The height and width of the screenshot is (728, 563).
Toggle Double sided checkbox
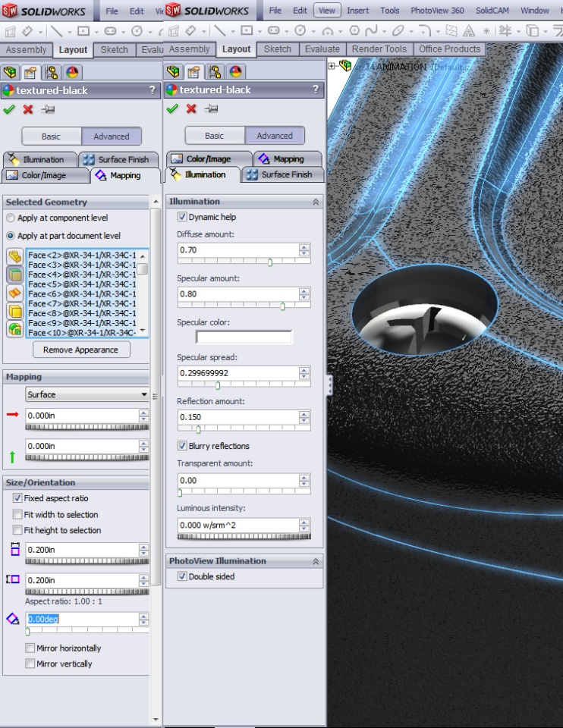point(182,576)
